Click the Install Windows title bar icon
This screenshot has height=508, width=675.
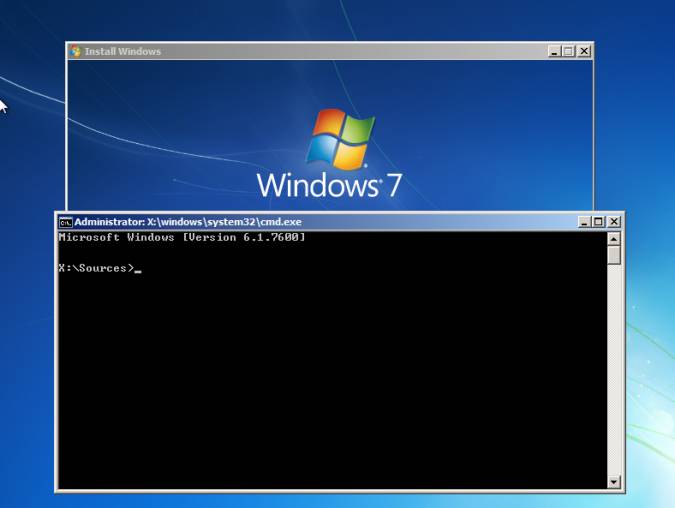[x=75, y=51]
